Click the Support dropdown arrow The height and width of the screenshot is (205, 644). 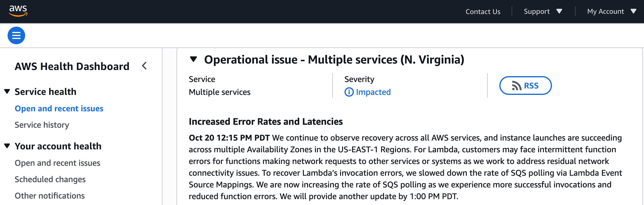pyautogui.click(x=559, y=11)
